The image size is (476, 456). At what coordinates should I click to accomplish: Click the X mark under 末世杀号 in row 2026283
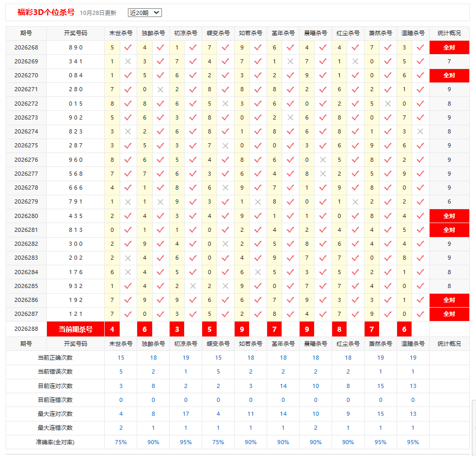pyautogui.click(x=128, y=258)
